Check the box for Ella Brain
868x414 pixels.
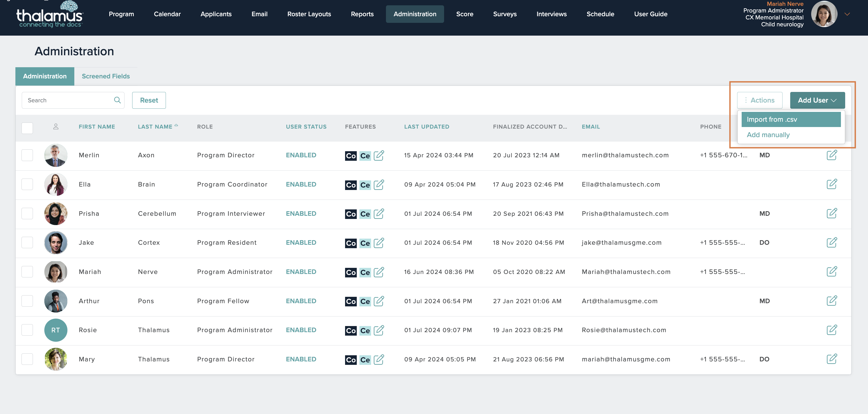pyautogui.click(x=27, y=184)
